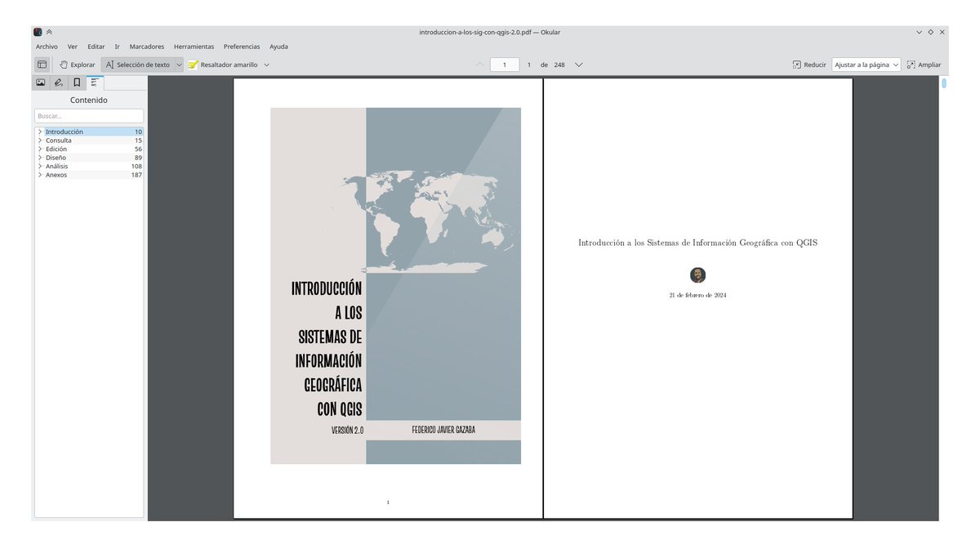
Task: Open the Ajustar a la página zoom combo box
Action: coord(866,65)
